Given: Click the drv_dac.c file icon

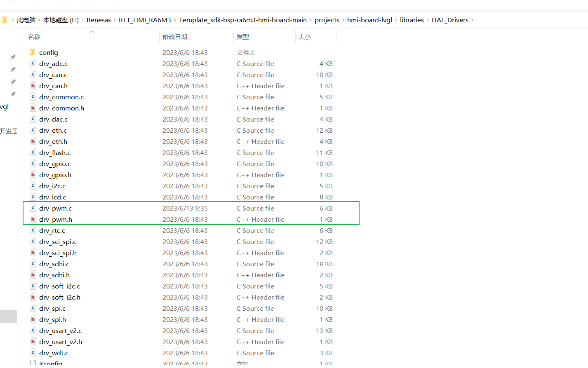Looking at the screenshot, I should [33, 119].
